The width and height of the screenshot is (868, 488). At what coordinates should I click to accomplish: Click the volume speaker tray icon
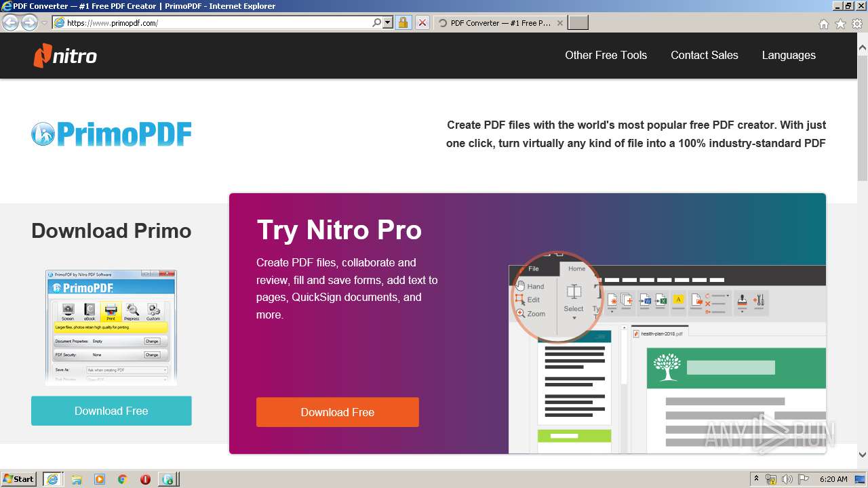[x=787, y=479]
